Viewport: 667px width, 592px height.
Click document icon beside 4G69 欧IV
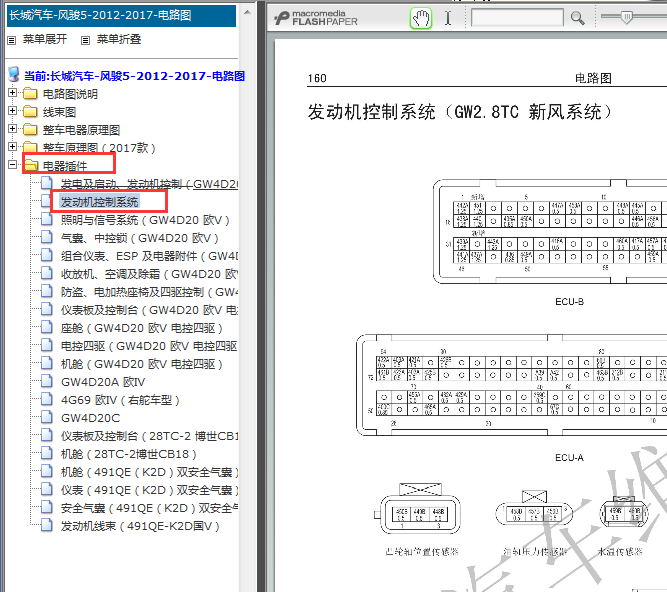(46, 399)
